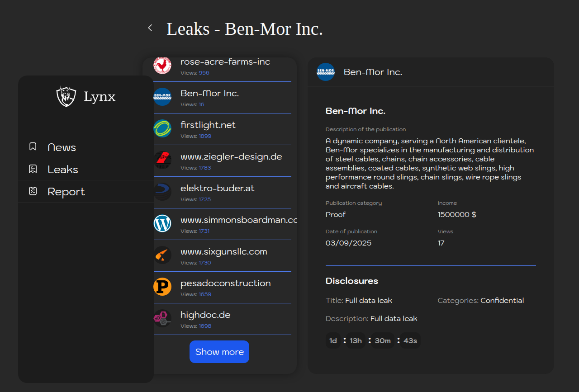Click the rose-acre-farms-inc rooster logo

(x=162, y=66)
